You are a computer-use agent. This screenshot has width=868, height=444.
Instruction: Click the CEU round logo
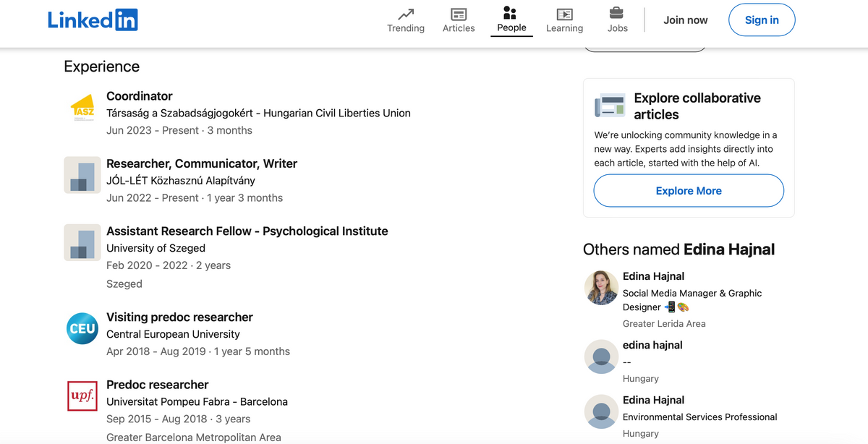coord(82,328)
